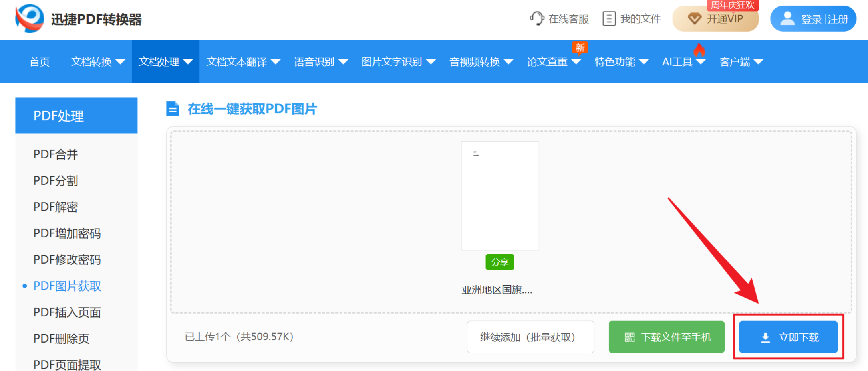
Task: Click the 继续添加（批量获取）button
Action: 530,337
